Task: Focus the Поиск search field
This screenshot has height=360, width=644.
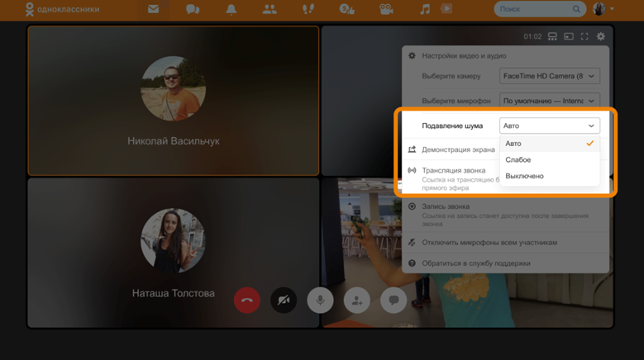Action: [540, 9]
